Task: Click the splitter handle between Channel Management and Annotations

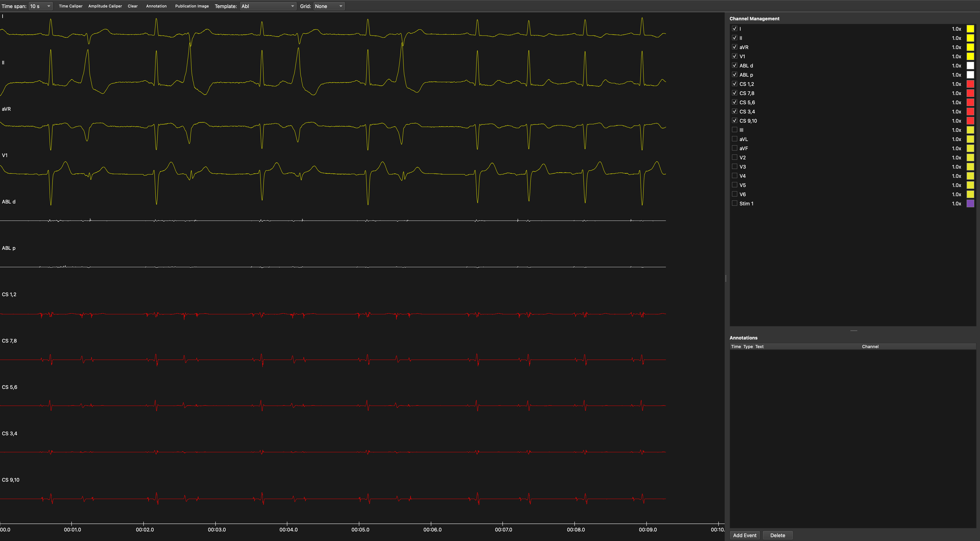Action: click(x=853, y=330)
